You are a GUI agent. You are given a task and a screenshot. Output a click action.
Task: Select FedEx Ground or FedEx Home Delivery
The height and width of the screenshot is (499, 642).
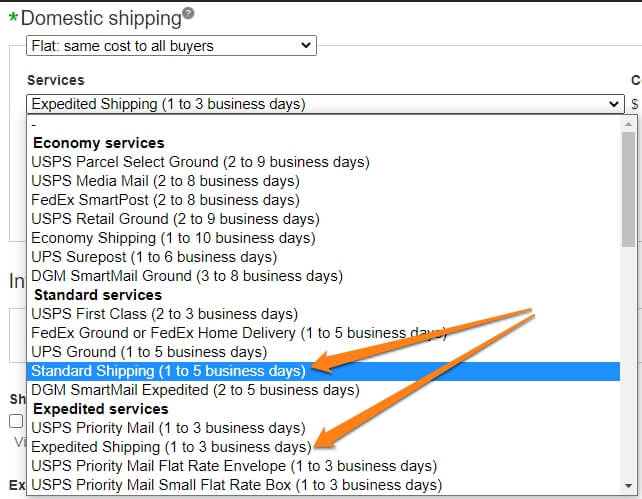point(323,333)
